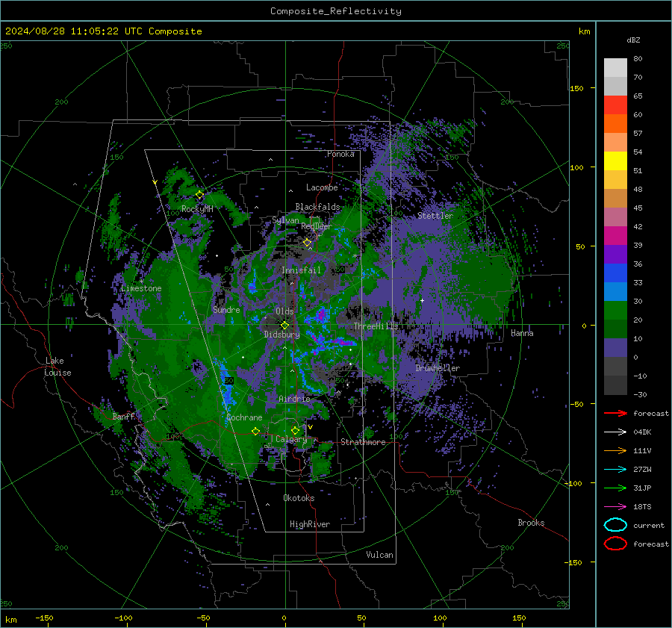Click the Okotoks city label
Viewport: 672px width, 628px height.
coord(299,498)
